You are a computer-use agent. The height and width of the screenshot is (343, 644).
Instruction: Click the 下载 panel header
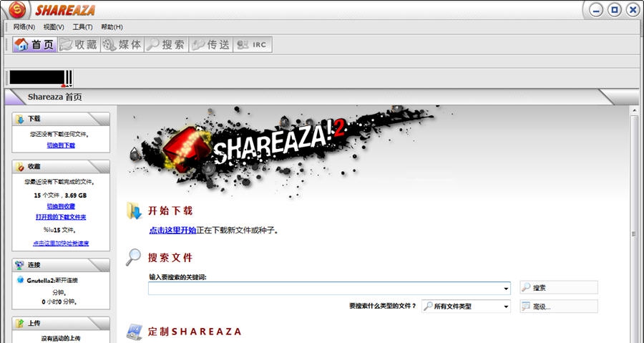click(x=61, y=119)
